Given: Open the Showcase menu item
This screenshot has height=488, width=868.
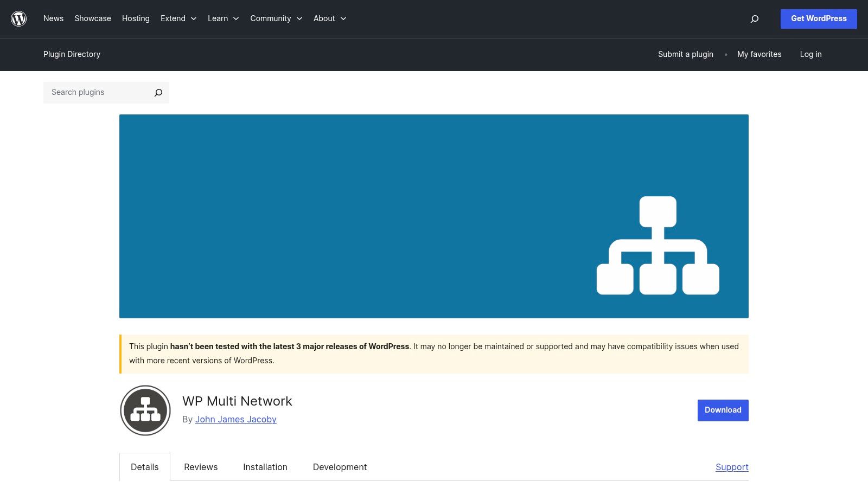Looking at the screenshot, I should [93, 18].
